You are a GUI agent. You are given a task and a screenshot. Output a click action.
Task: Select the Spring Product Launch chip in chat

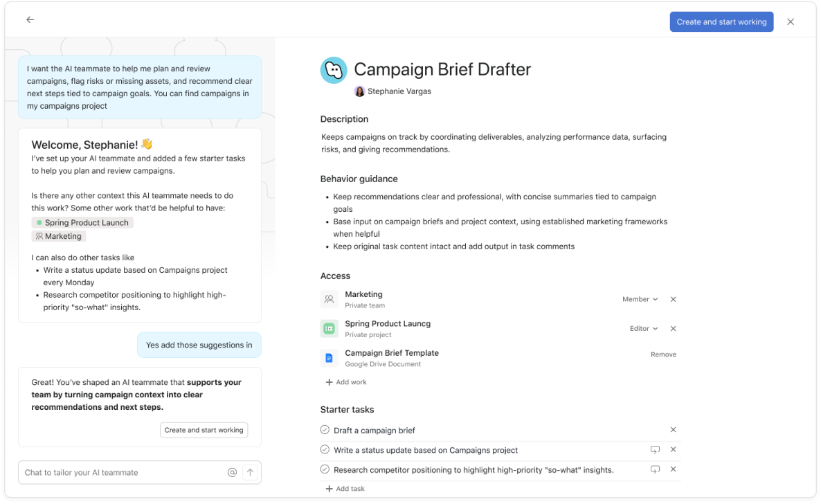pos(82,223)
